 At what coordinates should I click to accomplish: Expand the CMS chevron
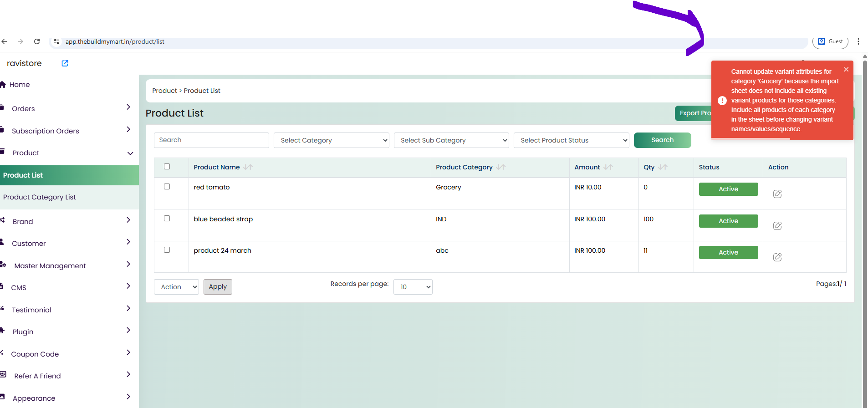point(128,286)
